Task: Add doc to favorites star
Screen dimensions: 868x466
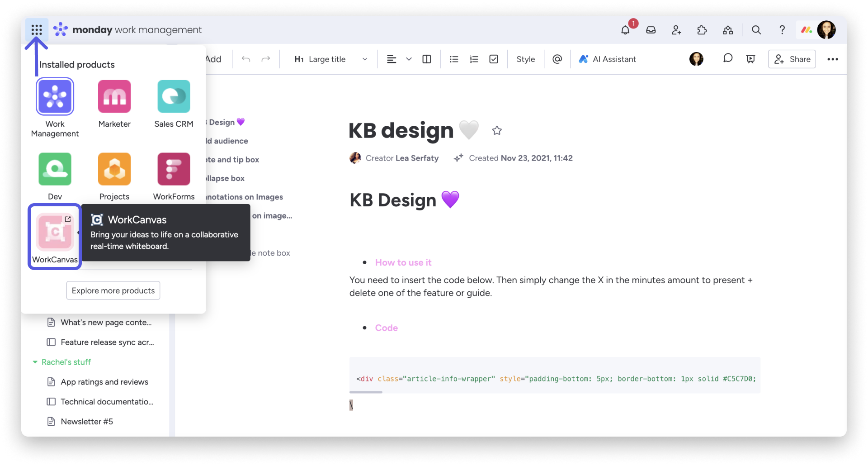Action: (x=497, y=131)
